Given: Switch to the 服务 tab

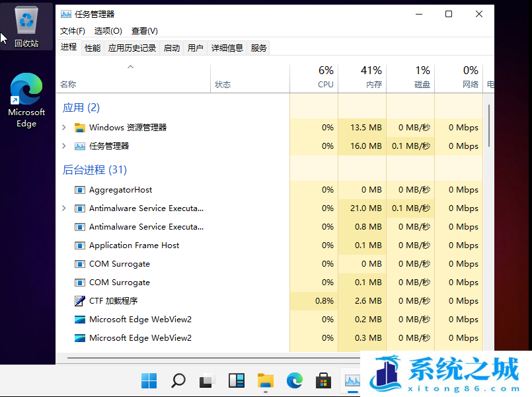Looking at the screenshot, I should (259, 48).
